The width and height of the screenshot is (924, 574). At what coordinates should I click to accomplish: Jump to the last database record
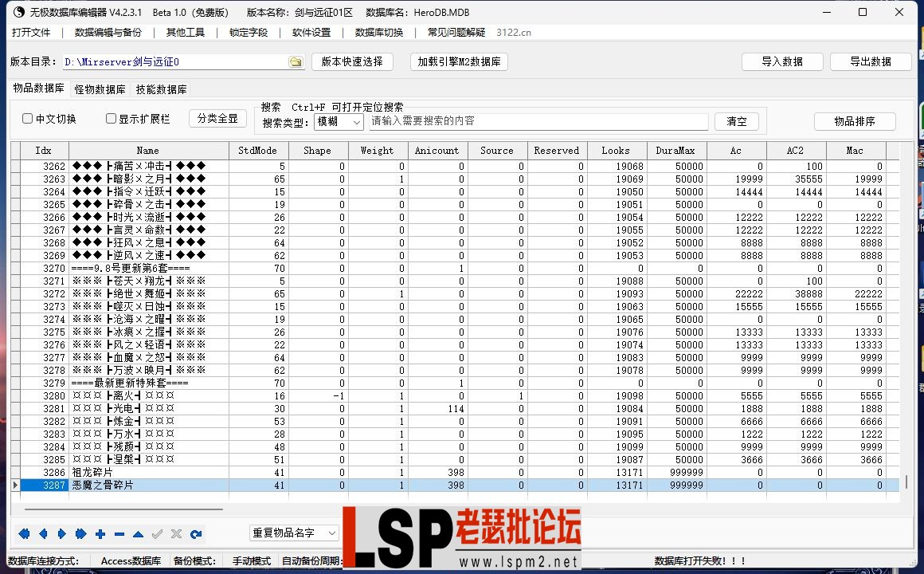click(80, 534)
